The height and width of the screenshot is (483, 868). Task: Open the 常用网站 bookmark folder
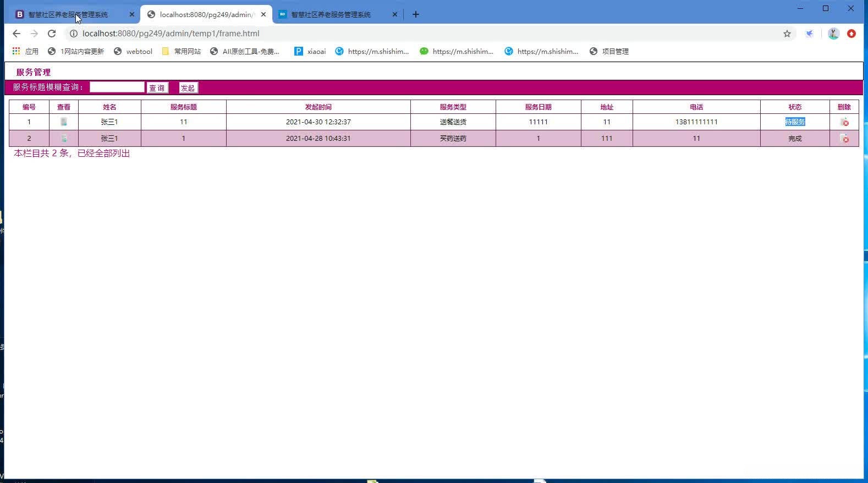(181, 51)
